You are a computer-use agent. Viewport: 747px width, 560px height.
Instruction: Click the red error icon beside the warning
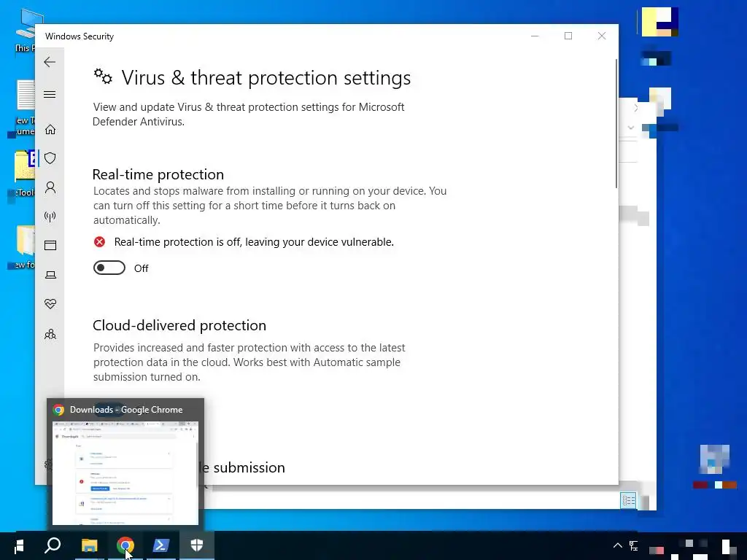click(99, 242)
